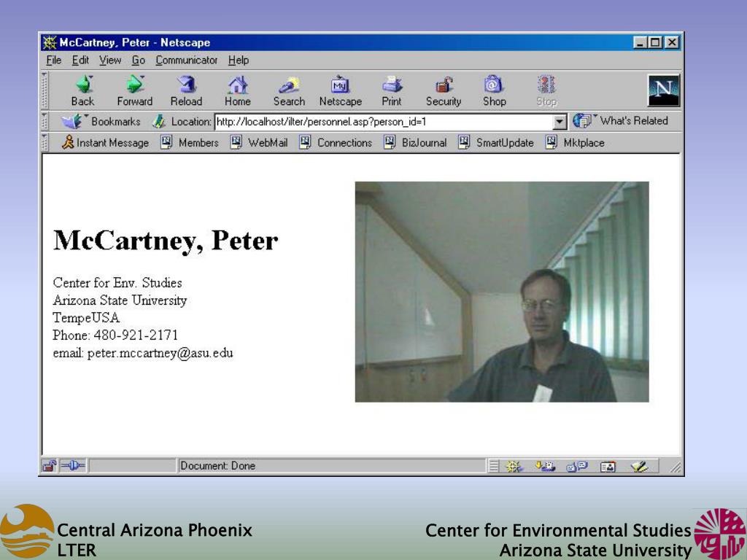Click the photo of Peter McCartney
747x560 pixels.
click(502, 292)
